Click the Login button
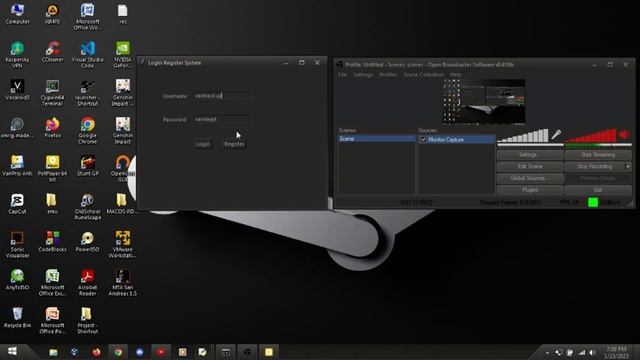The height and width of the screenshot is (360, 640). click(203, 144)
